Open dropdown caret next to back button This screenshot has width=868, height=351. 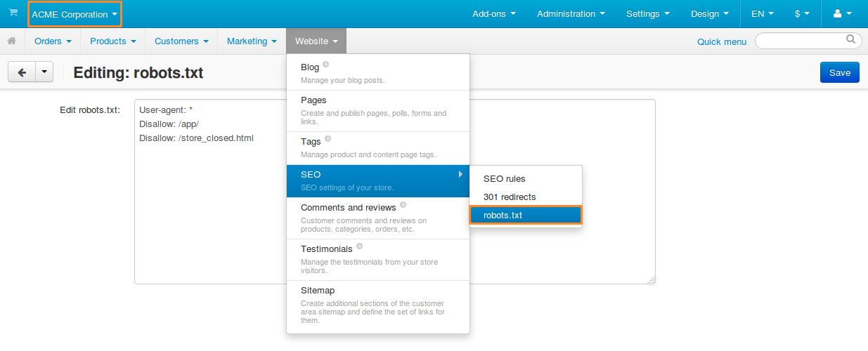click(x=44, y=72)
